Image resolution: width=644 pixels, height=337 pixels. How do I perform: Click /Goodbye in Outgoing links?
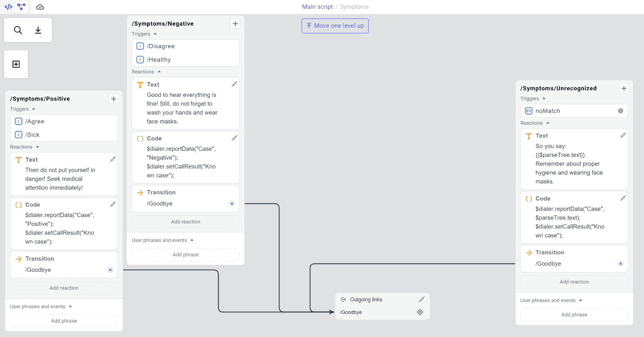(351, 312)
